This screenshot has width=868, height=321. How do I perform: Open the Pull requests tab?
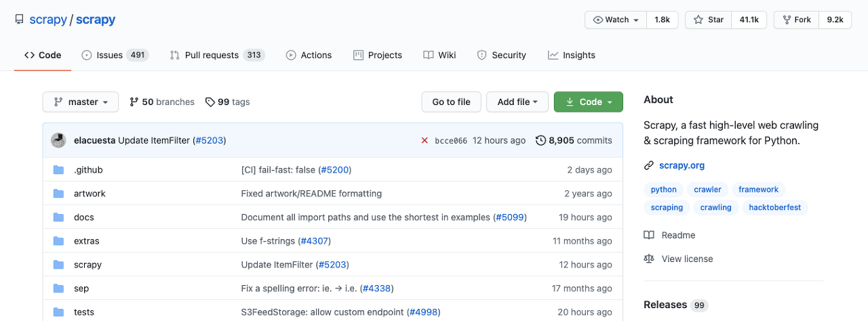pos(217,55)
